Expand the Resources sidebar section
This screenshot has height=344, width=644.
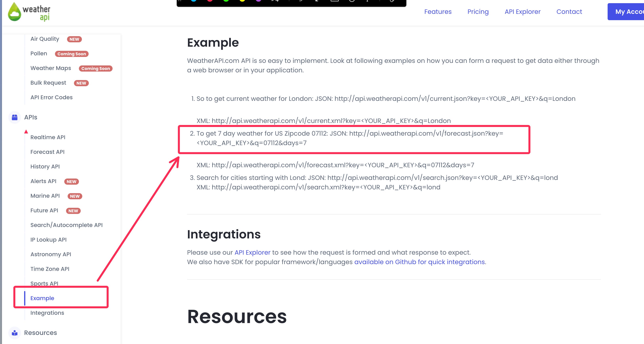point(41,333)
